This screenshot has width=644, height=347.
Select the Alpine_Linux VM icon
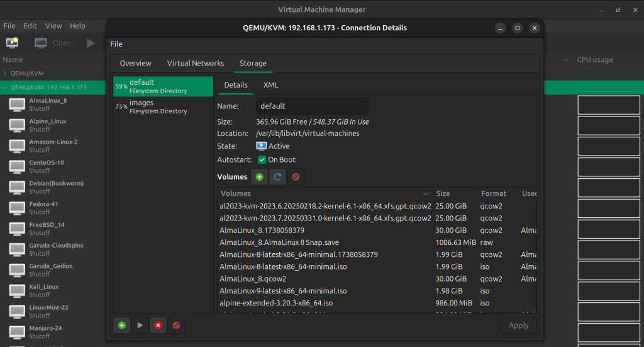click(17, 125)
